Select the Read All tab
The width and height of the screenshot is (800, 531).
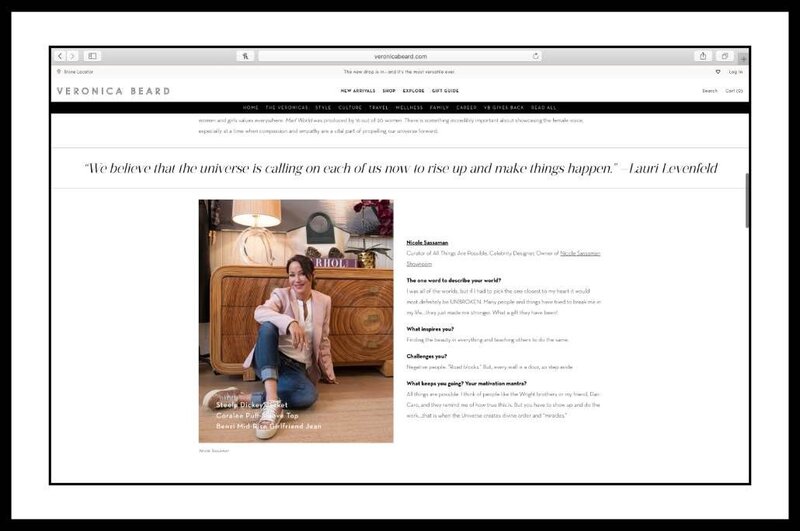point(543,108)
